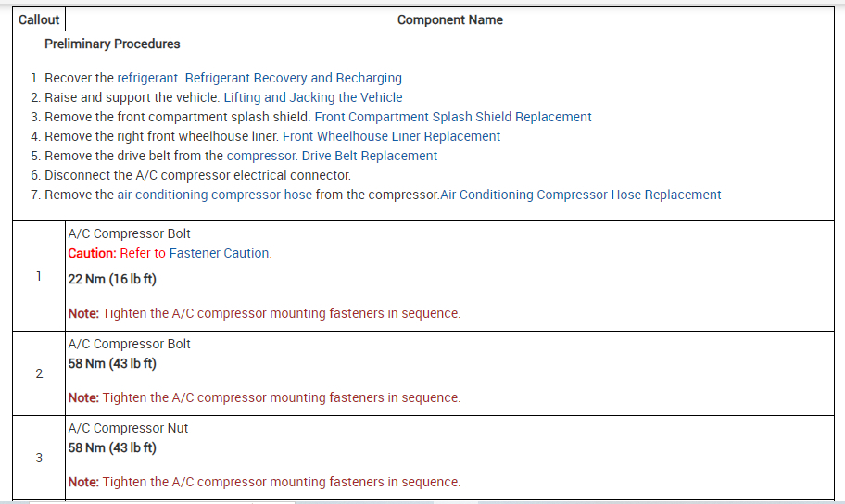Viewport: 845px width, 504px height.
Task: Click the 'compressor' link in step 5
Action: pos(260,156)
